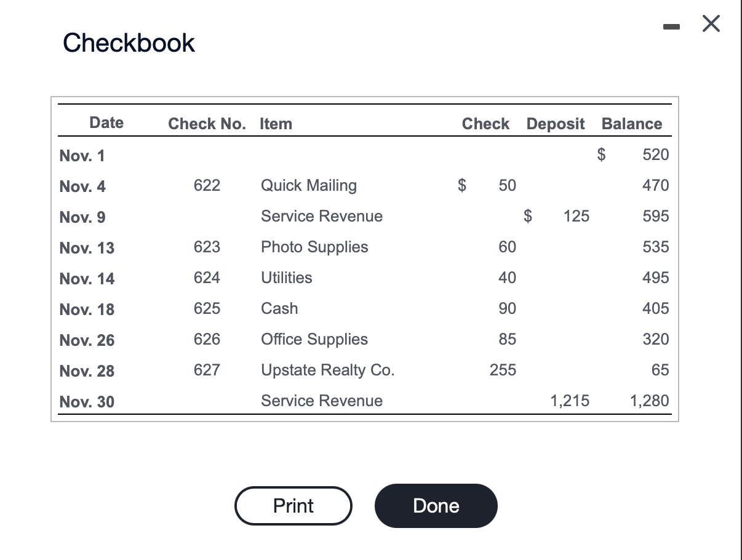Select the Check No. column header
742x560 pixels.
click(x=207, y=124)
